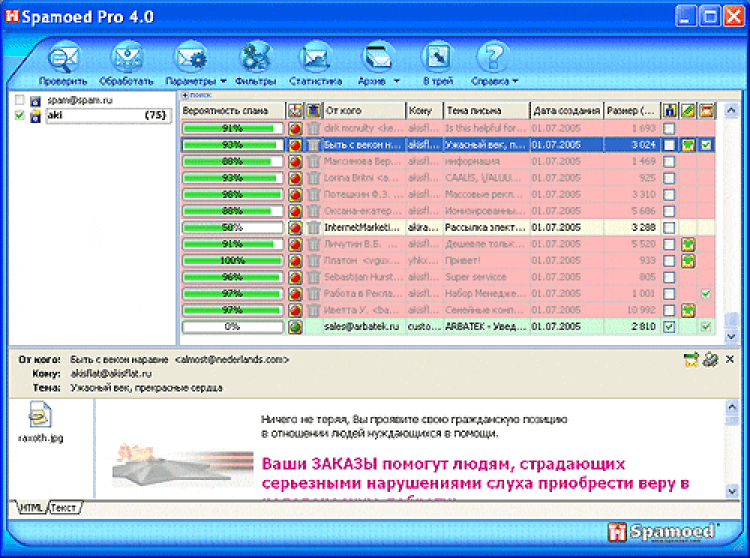Sort by the Дата создания column header
750x558 pixels.
click(566, 110)
